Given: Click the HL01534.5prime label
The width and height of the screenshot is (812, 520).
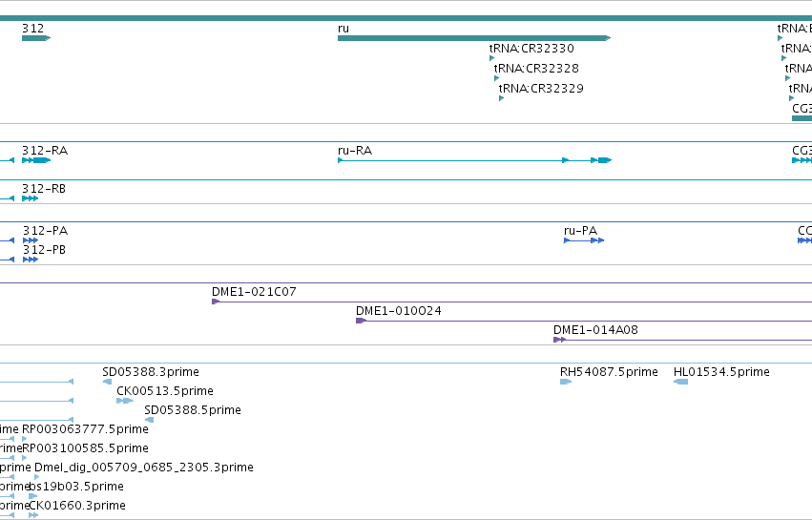Looking at the screenshot, I should (721, 372).
